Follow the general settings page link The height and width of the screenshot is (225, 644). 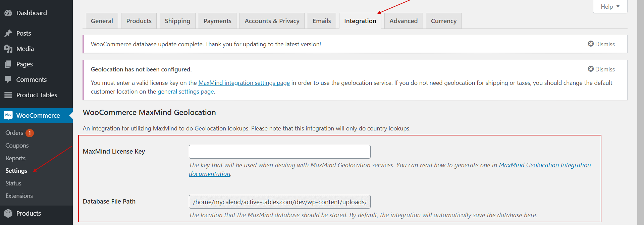point(186,92)
